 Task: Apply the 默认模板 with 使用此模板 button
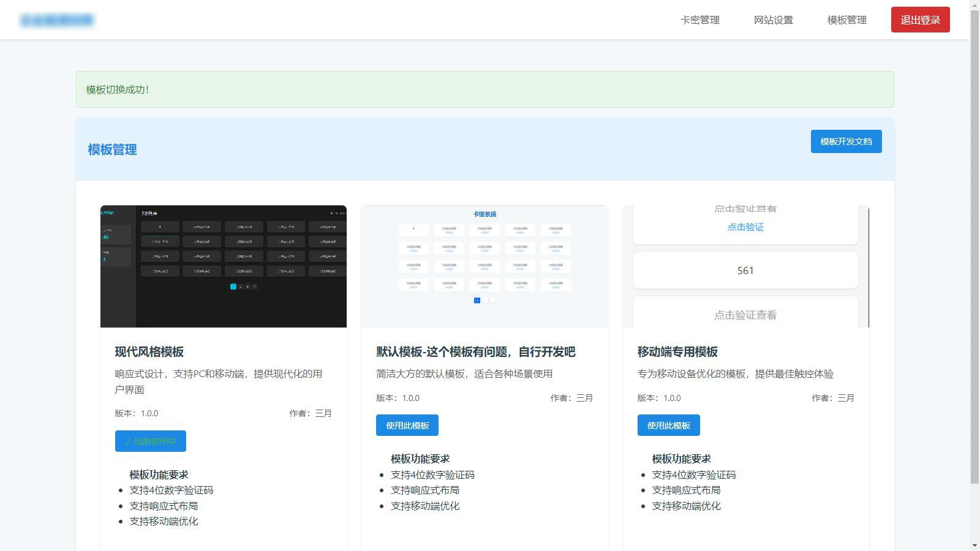(407, 425)
